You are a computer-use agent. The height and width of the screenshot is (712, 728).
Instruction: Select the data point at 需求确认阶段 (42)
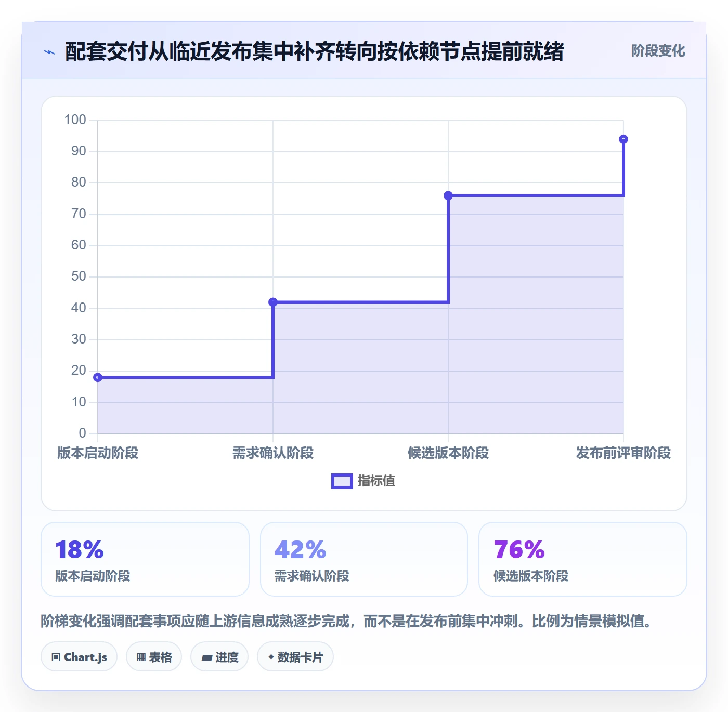click(x=273, y=302)
